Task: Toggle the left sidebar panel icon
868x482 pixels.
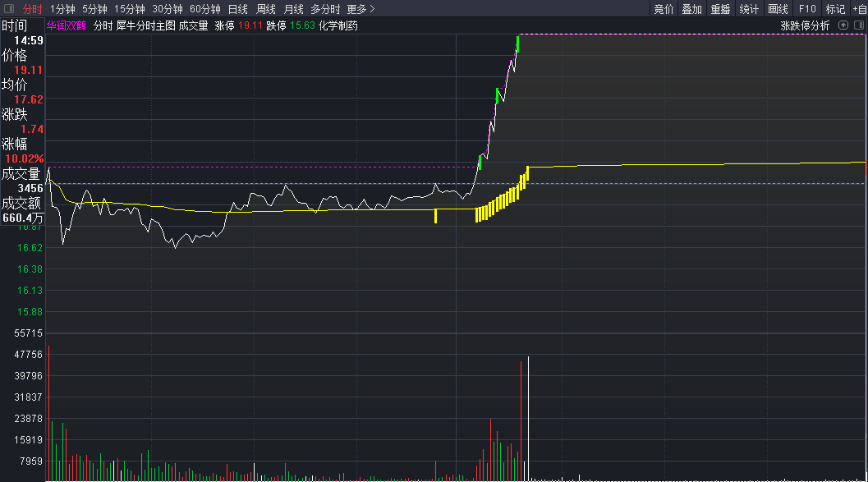Action: (9, 9)
